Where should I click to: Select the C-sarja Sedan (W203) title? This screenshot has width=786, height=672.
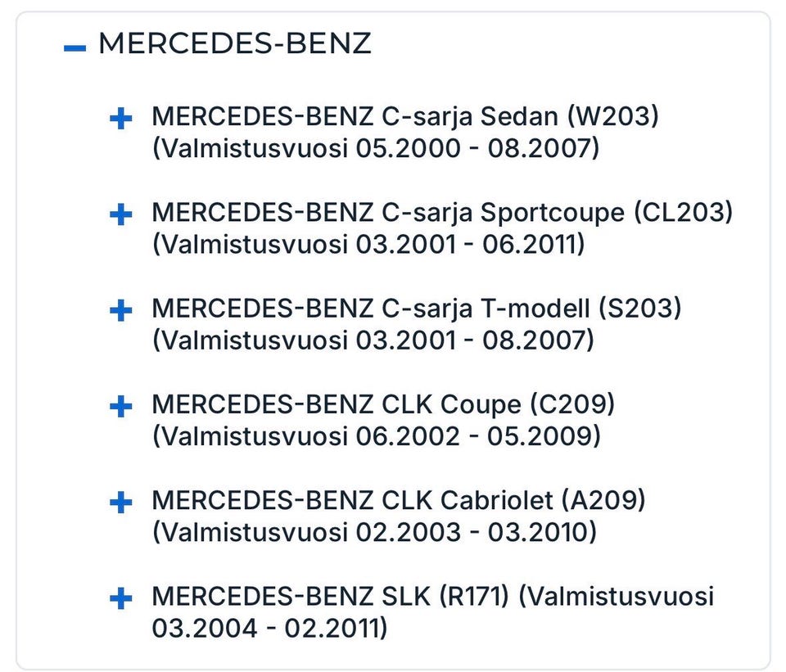pyautogui.click(x=404, y=116)
